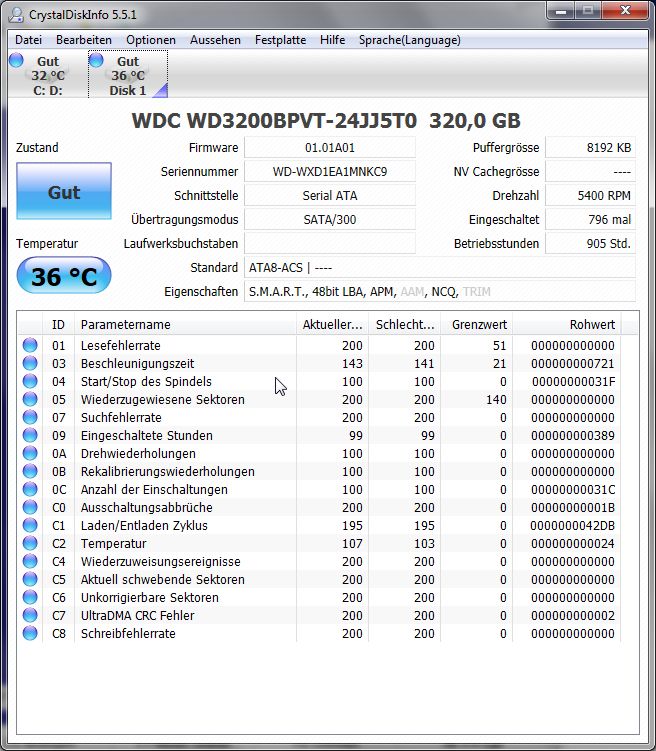The image size is (656, 751).
Task: Click status icon for Suchfehlerrate row
Action: pyautogui.click(x=30, y=417)
